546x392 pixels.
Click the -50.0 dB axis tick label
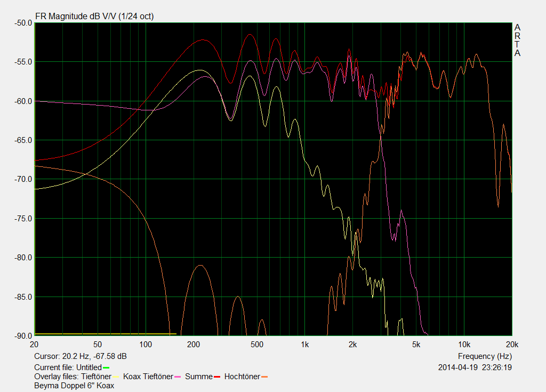pos(22,23)
